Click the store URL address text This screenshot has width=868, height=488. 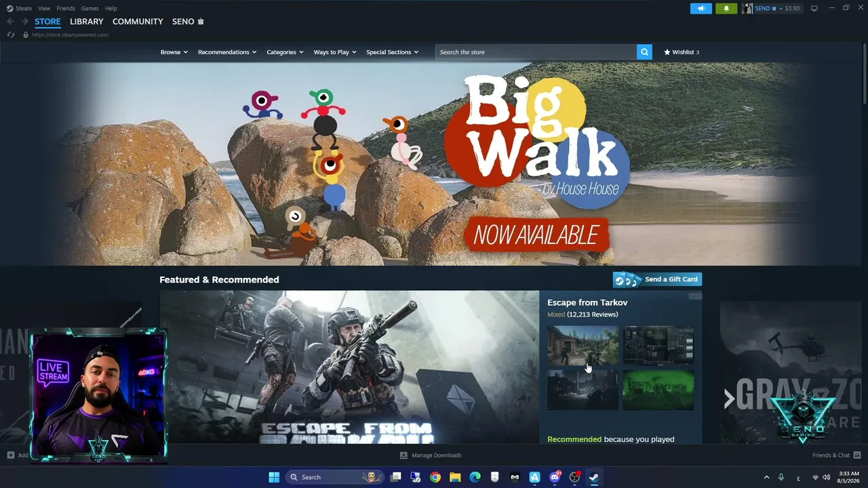pos(70,35)
